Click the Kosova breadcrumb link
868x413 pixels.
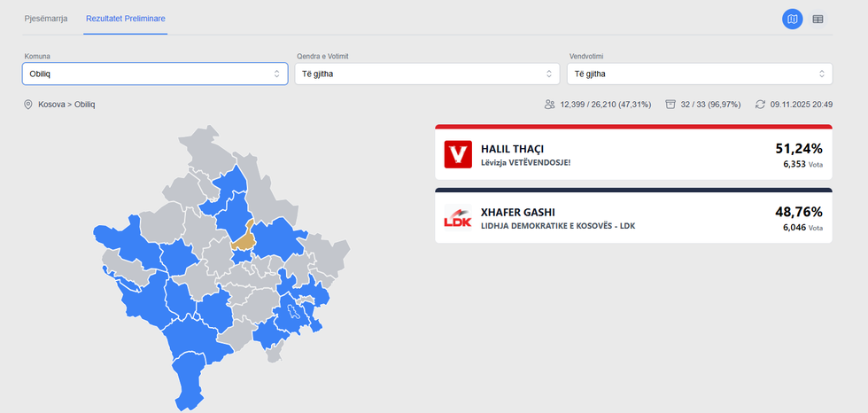tap(51, 105)
